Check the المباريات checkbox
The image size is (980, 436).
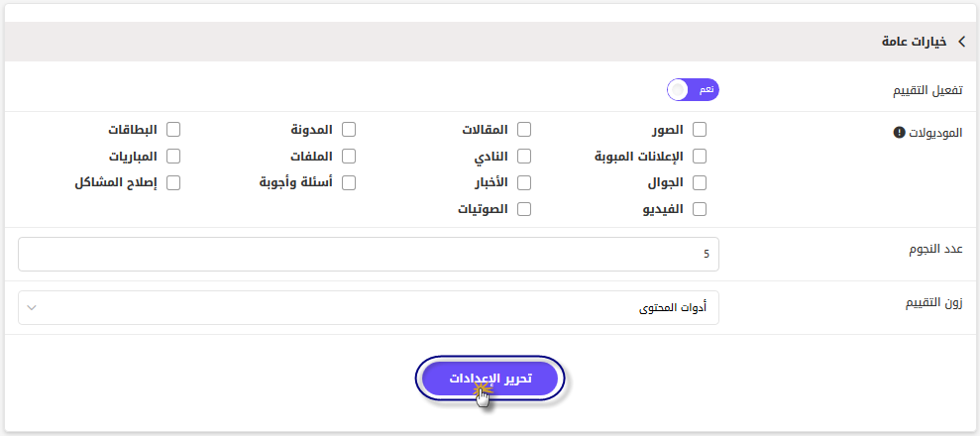[x=173, y=156]
